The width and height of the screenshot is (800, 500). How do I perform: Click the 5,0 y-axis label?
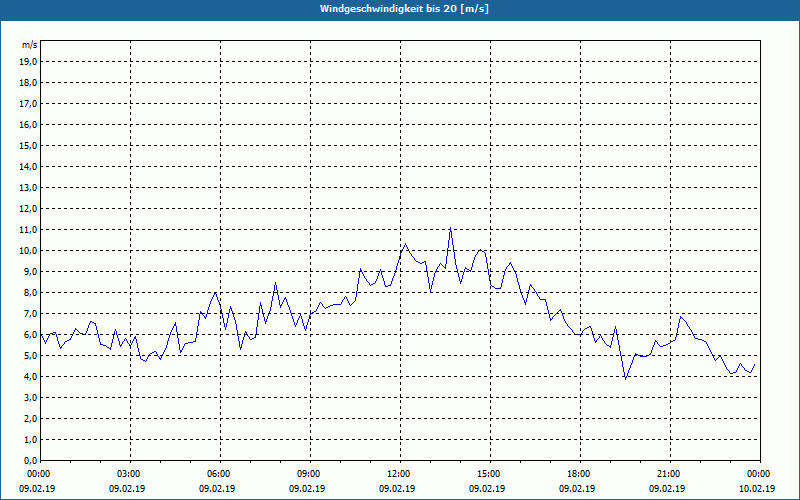coord(31,356)
